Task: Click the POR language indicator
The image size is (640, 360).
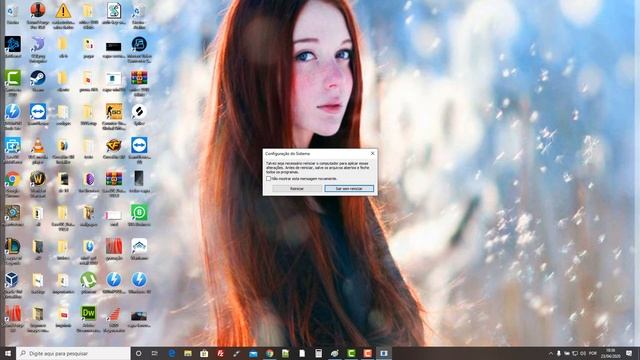Action: pyautogui.click(x=593, y=353)
